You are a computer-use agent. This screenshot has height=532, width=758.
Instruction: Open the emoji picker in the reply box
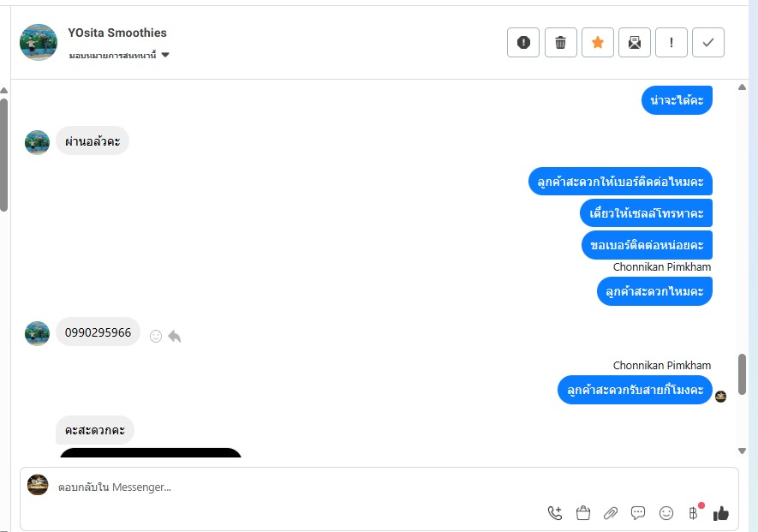click(x=666, y=513)
